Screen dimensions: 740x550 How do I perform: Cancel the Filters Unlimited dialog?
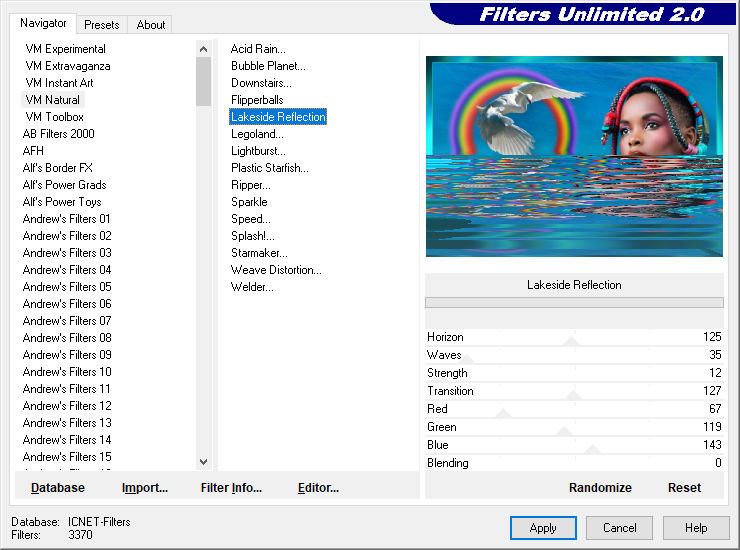coord(620,528)
